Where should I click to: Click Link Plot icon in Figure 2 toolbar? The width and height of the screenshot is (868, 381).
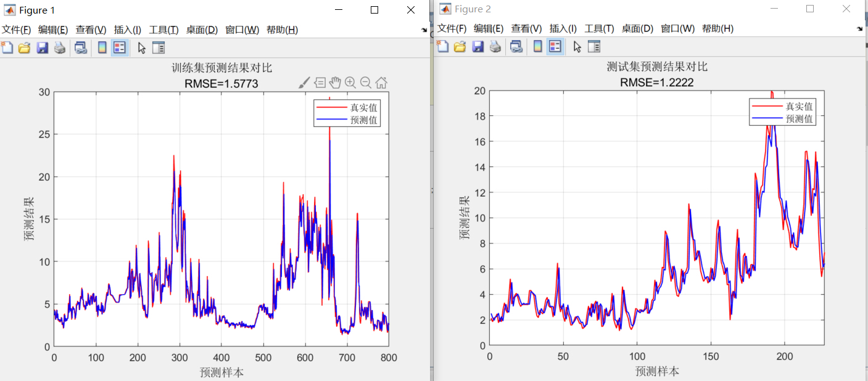[516, 46]
